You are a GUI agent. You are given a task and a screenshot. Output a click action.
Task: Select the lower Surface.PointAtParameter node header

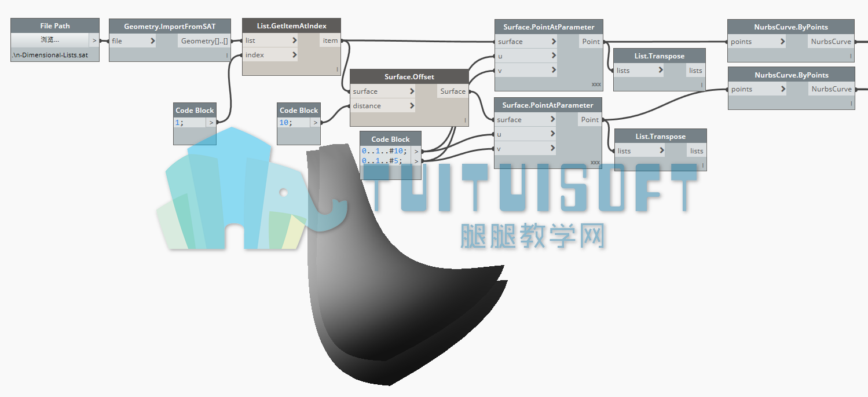[x=548, y=105]
